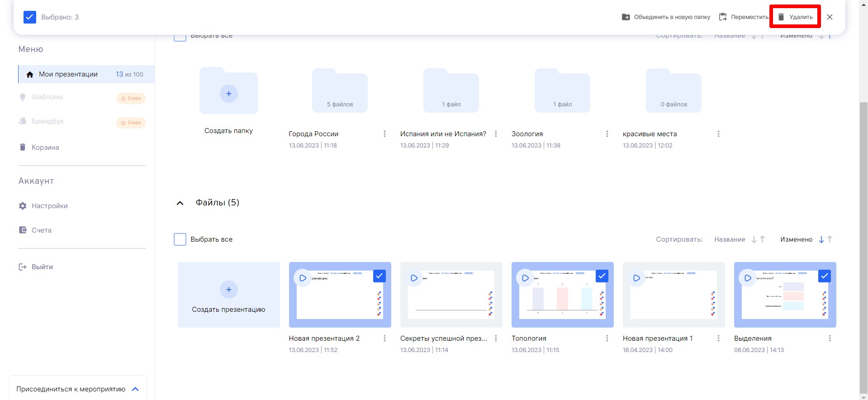This screenshot has height=400, width=868.
Task: Click the page vertical scrollbar
Action: (x=863, y=248)
